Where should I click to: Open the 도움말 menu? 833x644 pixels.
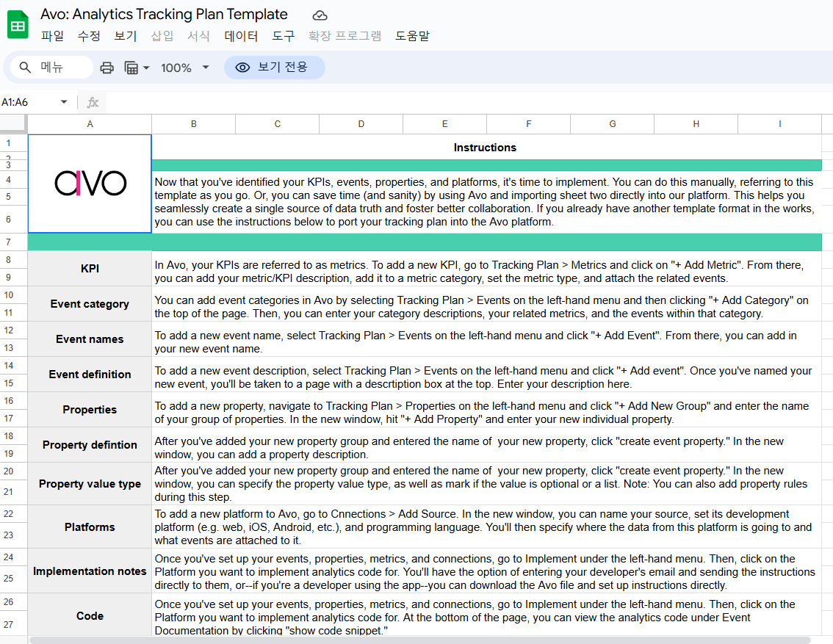(x=412, y=36)
